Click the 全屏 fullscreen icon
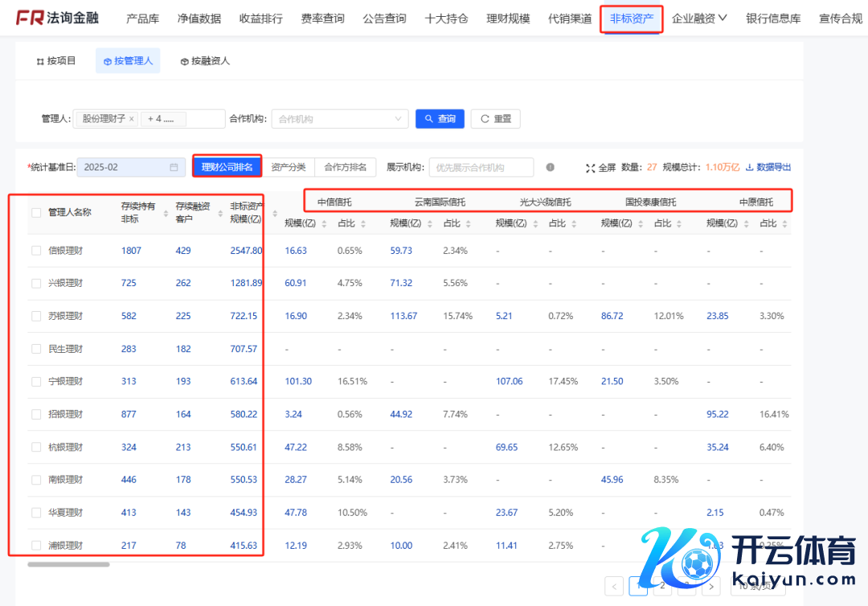This screenshot has width=868, height=606. click(x=591, y=168)
